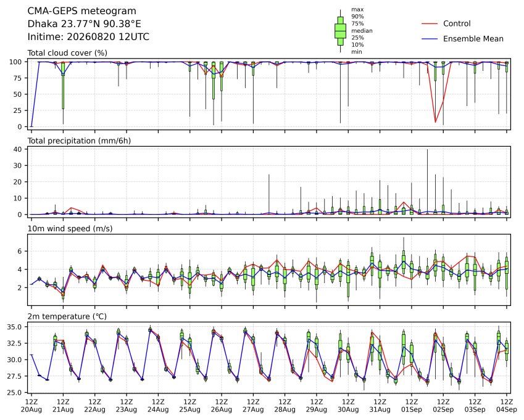Click the '6' tick on wind speed axis
Screen dimensions: 524x420
(x=20, y=251)
